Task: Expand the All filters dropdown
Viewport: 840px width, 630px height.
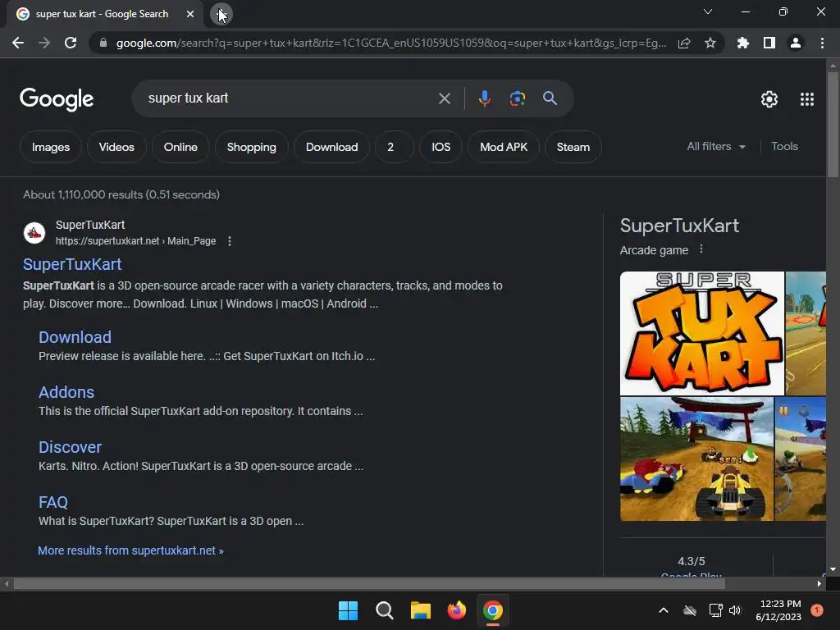Action: coord(716,146)
